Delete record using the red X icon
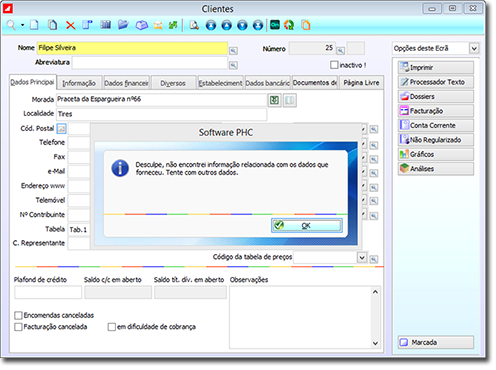Viewport: 496px width, 370px height. pos(70,25)
